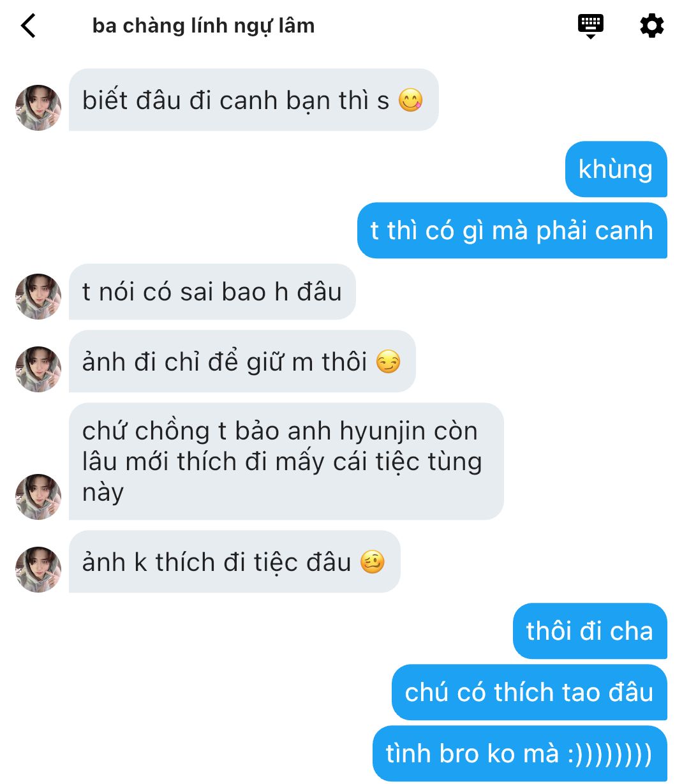
Task: Tap the smirking emoji after 'giữ m thôi'
Action: tap(388, 362)
